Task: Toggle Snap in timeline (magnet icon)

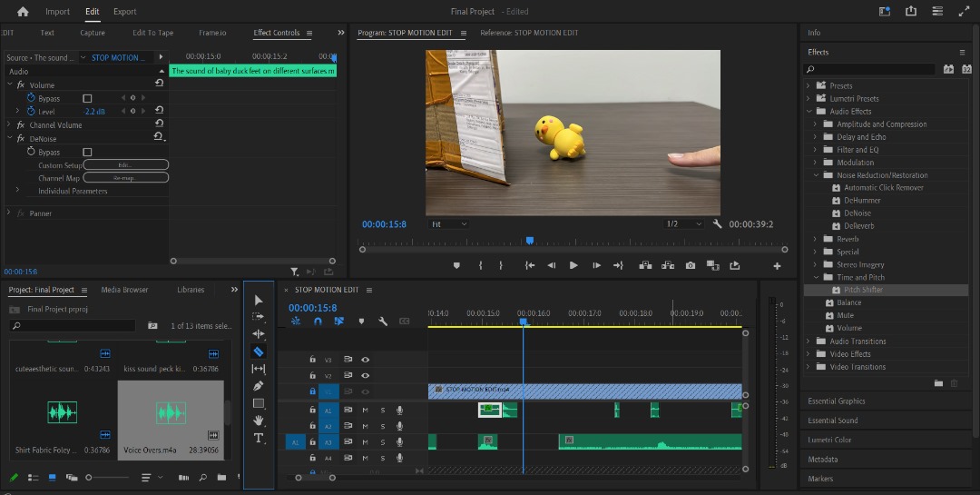Action: coord(318,321)
